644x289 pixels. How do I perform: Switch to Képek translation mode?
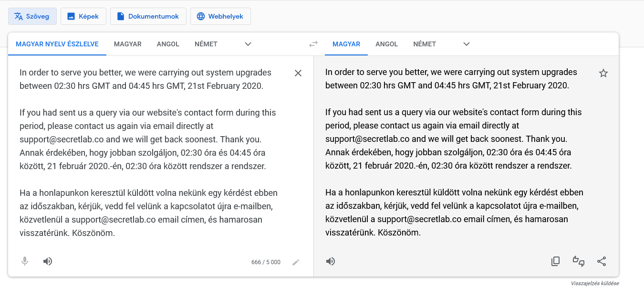(83, 16)
